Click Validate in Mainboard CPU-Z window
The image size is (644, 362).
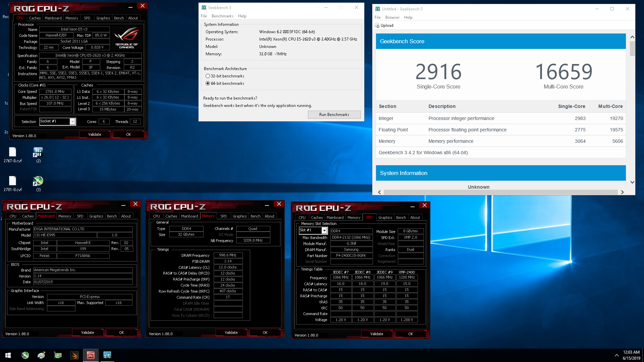pos(88,333)
